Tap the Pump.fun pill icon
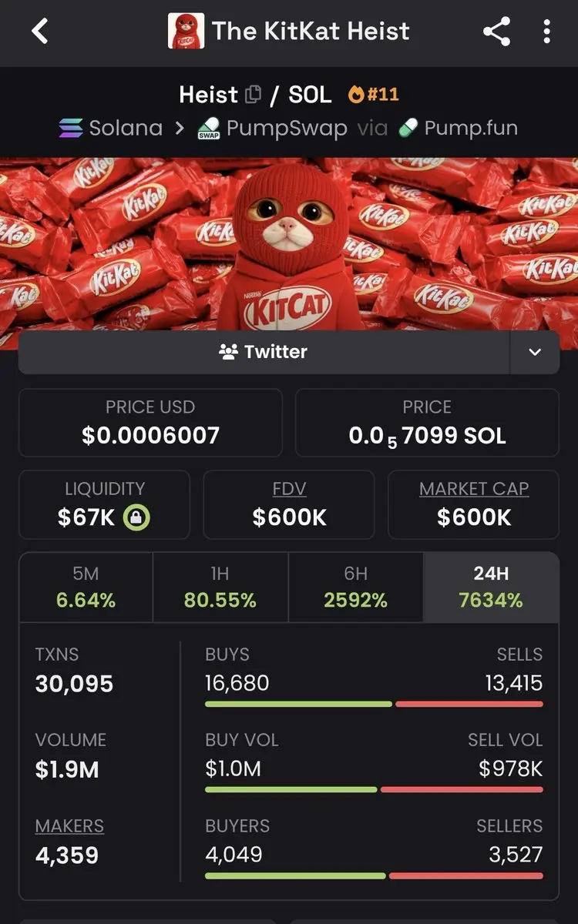Image resolution: width=578 pixels, height=924 pixels. [408, 129]
